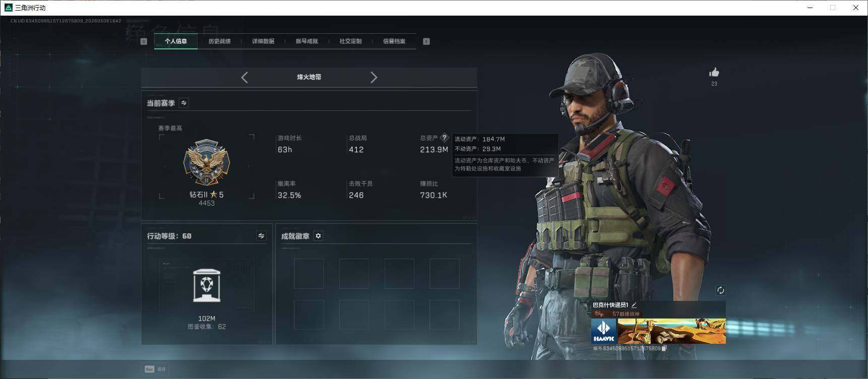Click the E key icon after the tabs

point(426,41)
